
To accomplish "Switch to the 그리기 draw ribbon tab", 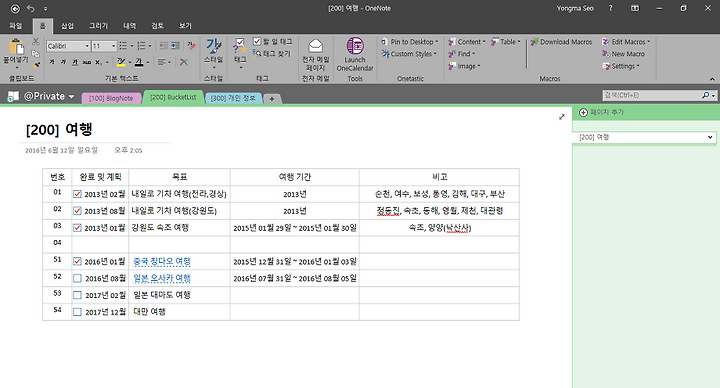I will tap(98, 26).
